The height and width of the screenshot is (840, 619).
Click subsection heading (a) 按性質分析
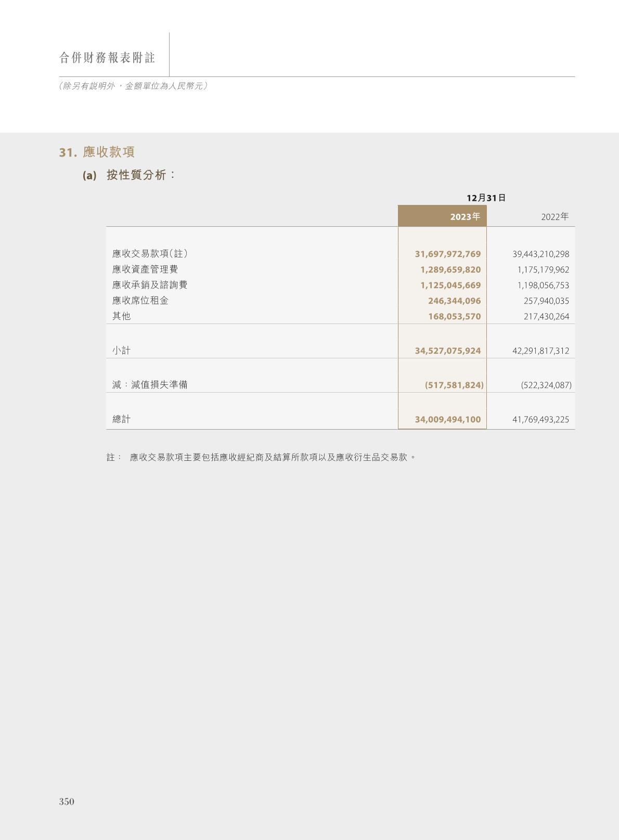coord(129,175)
